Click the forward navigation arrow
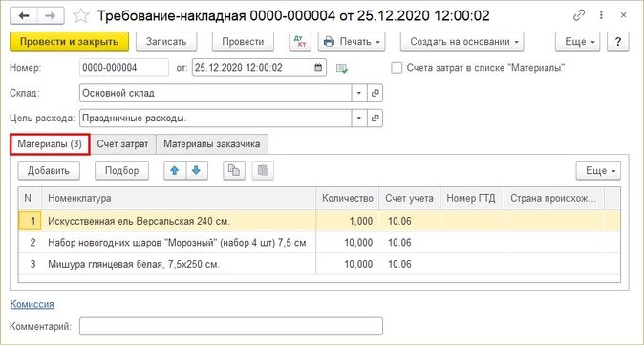 51,16
